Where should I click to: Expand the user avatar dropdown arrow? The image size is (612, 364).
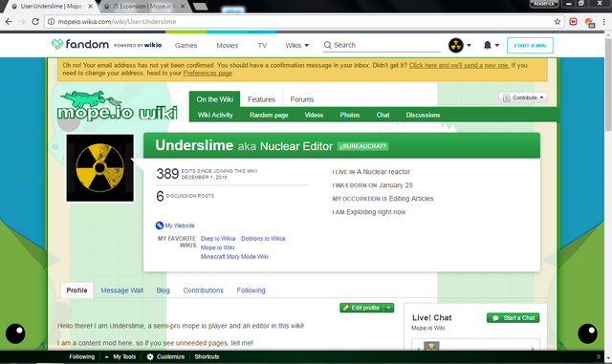pyautogui.click(x=469, y=45)
